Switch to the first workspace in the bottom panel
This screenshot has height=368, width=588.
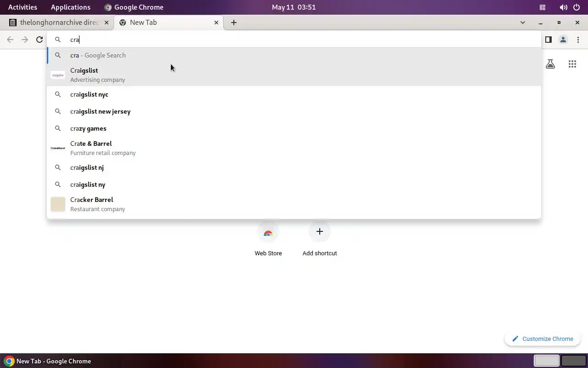[x=546, y=361]
